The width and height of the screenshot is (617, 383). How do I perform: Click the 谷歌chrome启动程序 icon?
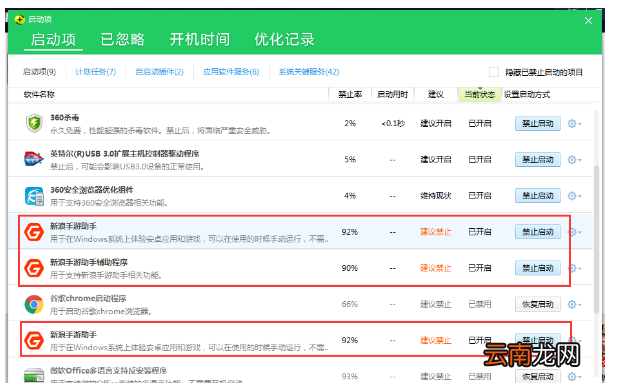coord(34,304)
